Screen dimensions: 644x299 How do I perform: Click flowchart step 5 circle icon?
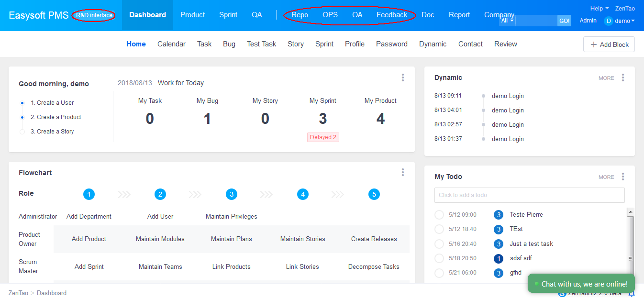click(x=374, y=194)
